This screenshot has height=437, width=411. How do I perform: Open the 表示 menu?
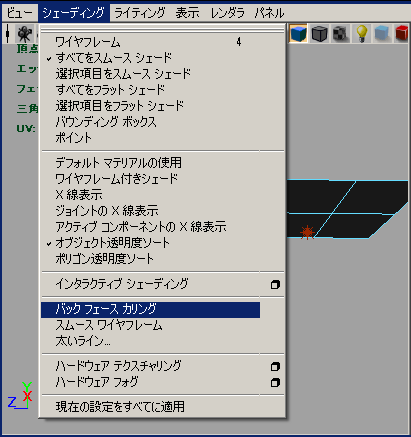click(x=187, y=13)
